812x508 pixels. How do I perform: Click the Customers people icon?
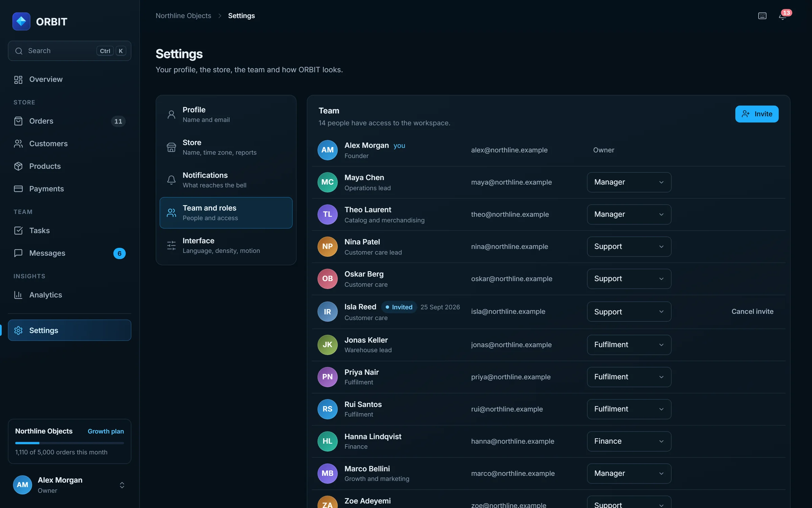[18, 144]
